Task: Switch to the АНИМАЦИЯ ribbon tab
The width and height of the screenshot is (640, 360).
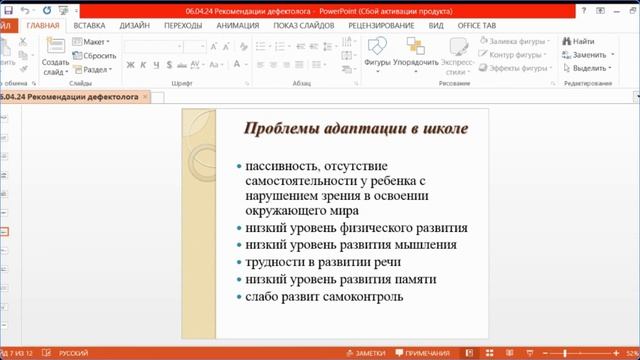Action: click(238, 25)
